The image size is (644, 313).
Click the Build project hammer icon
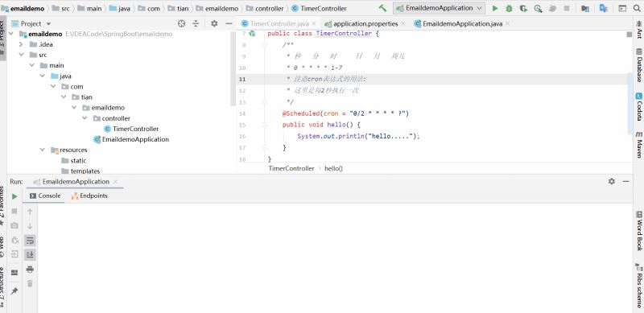(383, 8)
